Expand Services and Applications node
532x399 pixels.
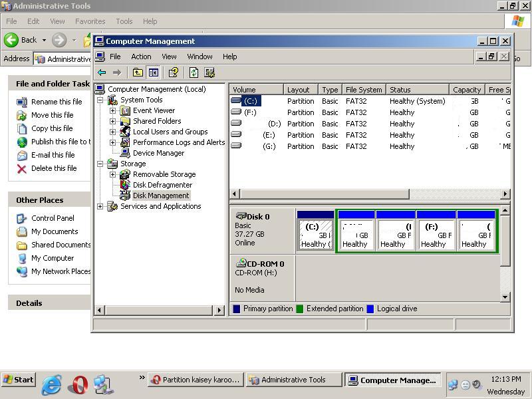coord(100,206)
